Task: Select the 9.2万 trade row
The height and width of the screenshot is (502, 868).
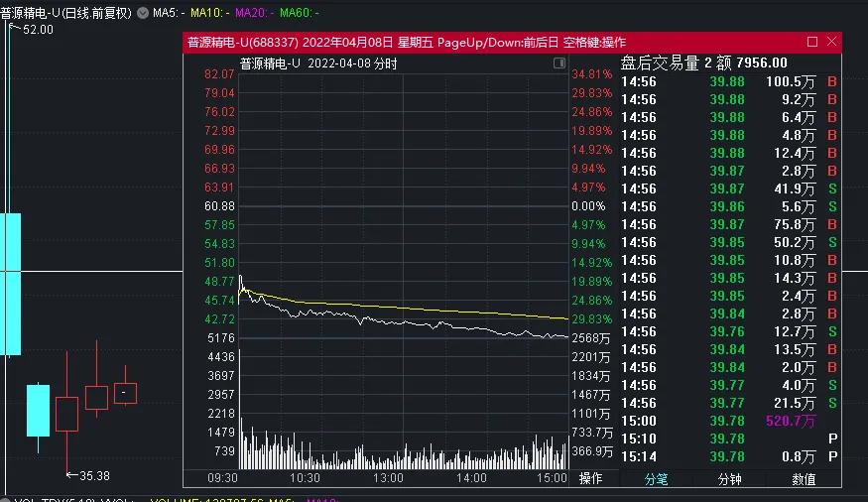Action: [729, 99]
